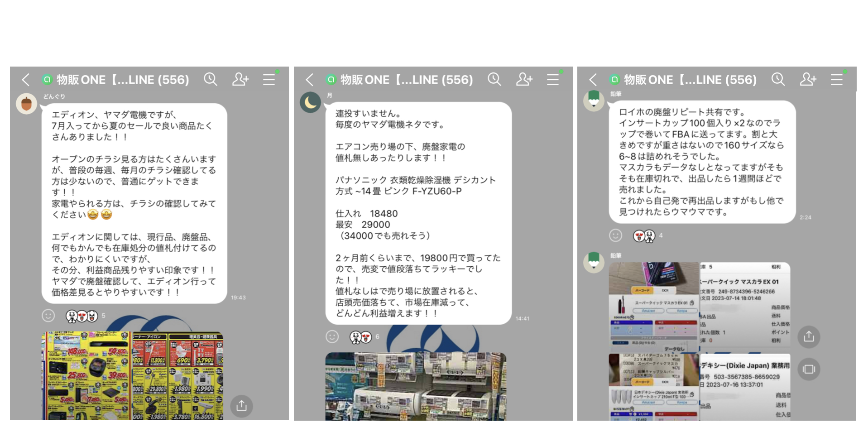Tap the crescent moon avatar of 月

[311, 103]
